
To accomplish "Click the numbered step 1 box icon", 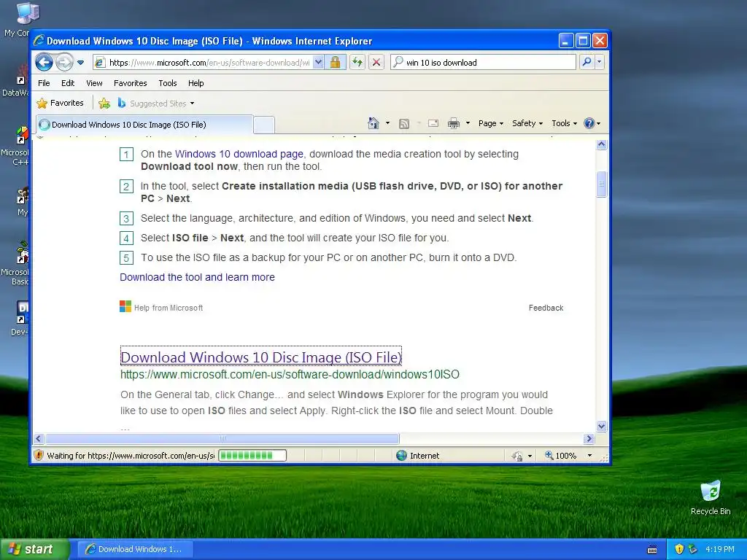I will [126, 155].
